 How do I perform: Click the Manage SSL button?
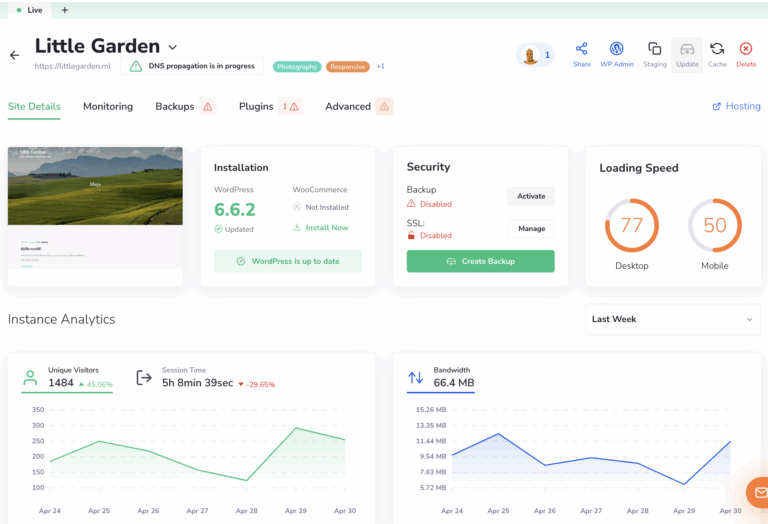tap(531, 229)
